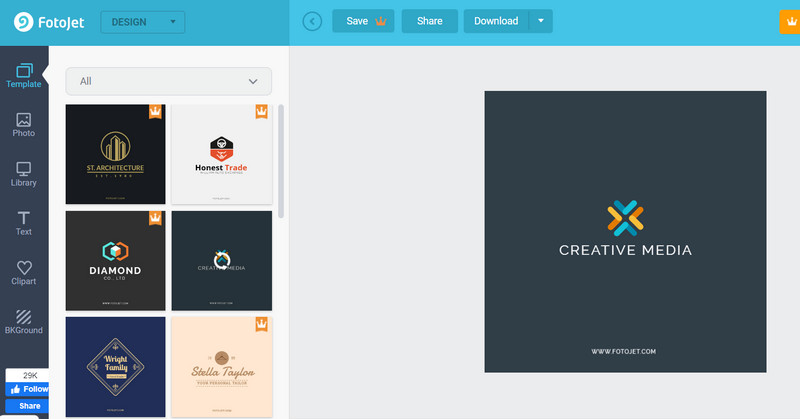Image resolution: width=800 pixels, height=419 pixels.
Task: Click the Facebook Follow button
Action: [x=29, y=389]
